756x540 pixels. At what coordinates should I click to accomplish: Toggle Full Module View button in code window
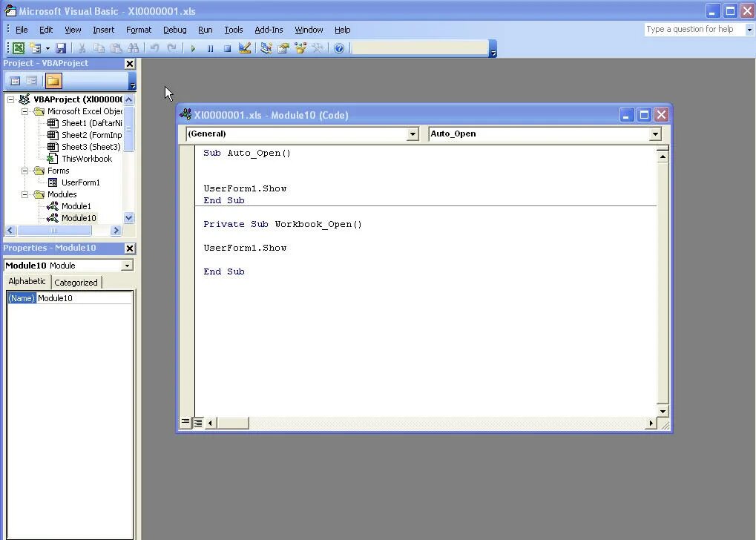[197, 423]
